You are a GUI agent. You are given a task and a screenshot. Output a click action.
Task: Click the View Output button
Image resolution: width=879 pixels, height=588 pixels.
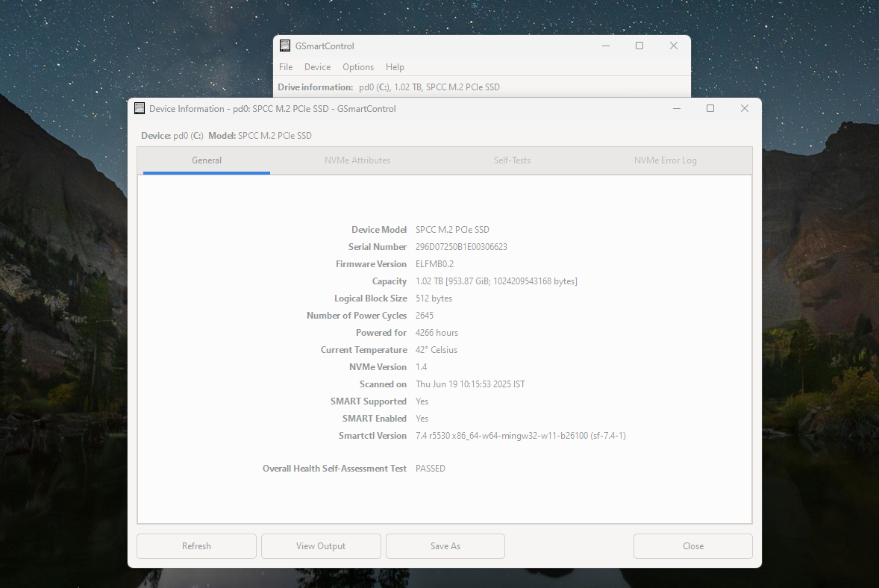coord(321,546)
